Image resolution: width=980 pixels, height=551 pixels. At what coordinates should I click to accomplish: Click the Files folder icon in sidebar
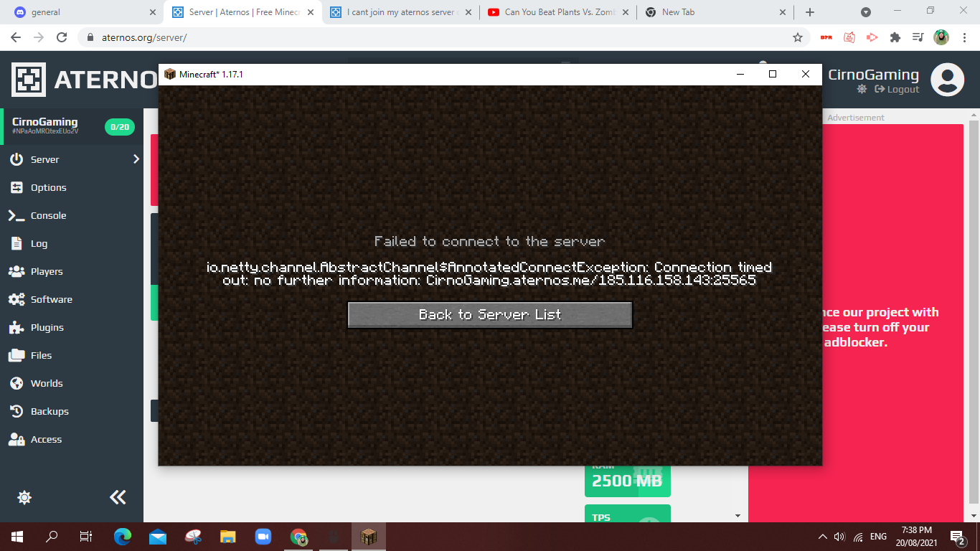tap(17, 355)
